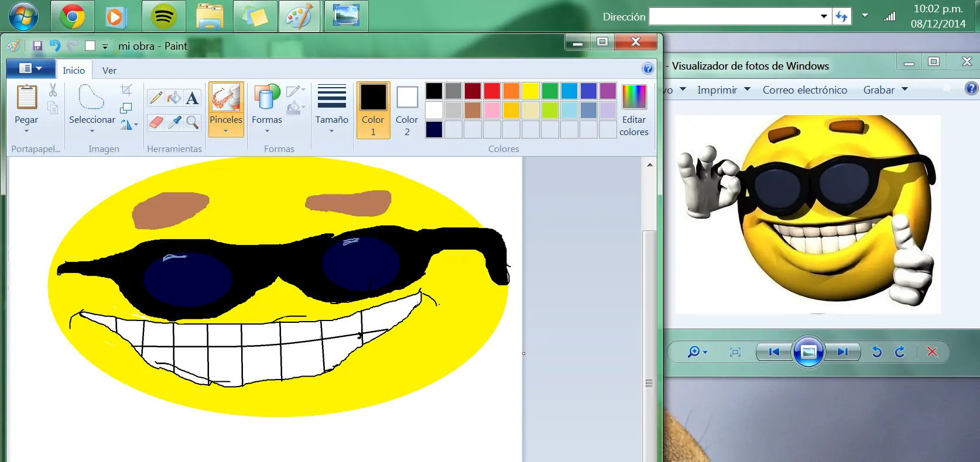The height and width of the screenshot is (462, 980).
Task: Click the Undo arrow in quick access toolbar
Action: tap(55, 46)
